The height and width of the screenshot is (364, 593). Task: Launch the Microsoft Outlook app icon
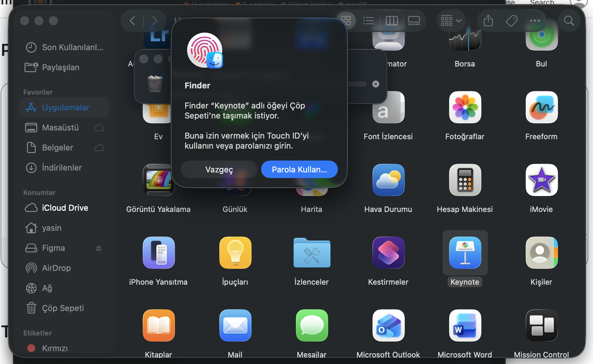388,325
